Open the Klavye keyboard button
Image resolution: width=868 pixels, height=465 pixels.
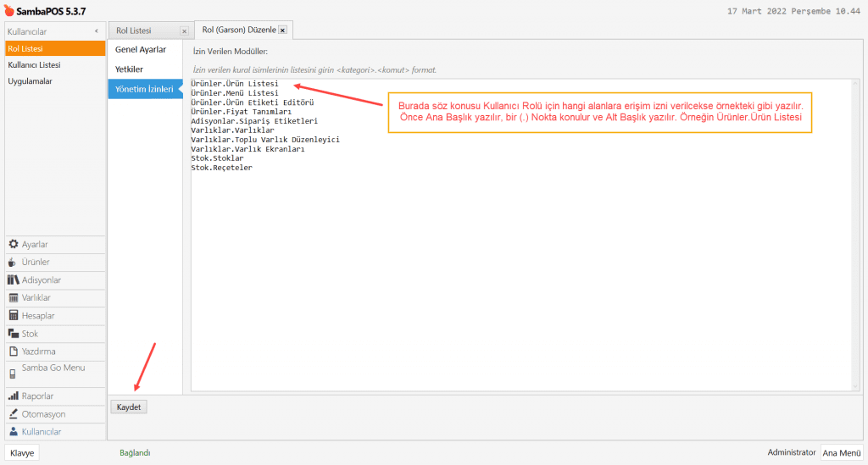(21, 453)
